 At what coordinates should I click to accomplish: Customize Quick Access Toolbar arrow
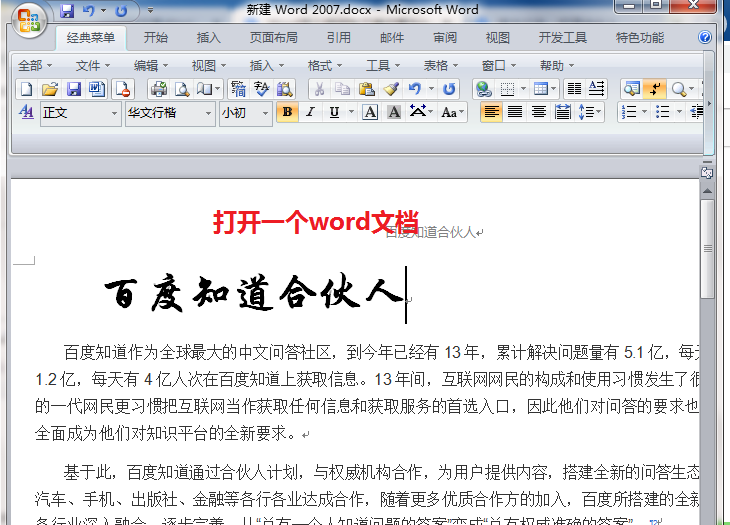click(x=150, y=10)
